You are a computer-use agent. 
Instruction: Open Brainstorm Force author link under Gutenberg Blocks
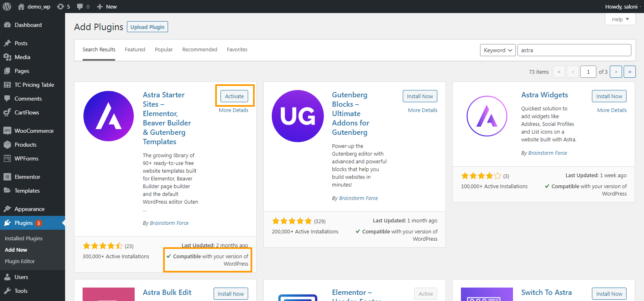358,198
